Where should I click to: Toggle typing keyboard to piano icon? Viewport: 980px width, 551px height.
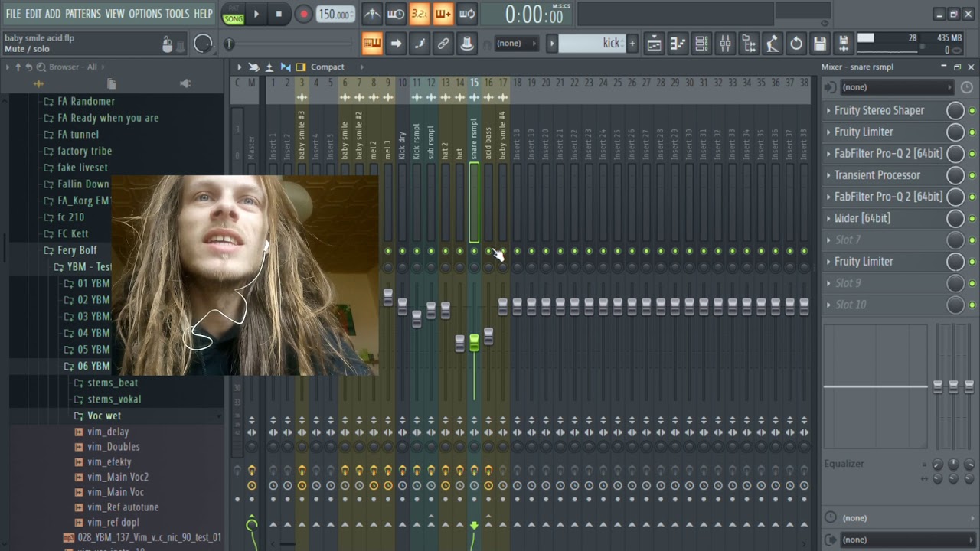coord(372,44)
